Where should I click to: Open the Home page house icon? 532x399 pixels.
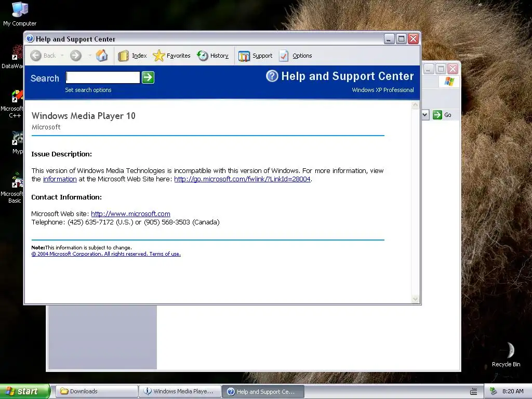coord(101,55)
